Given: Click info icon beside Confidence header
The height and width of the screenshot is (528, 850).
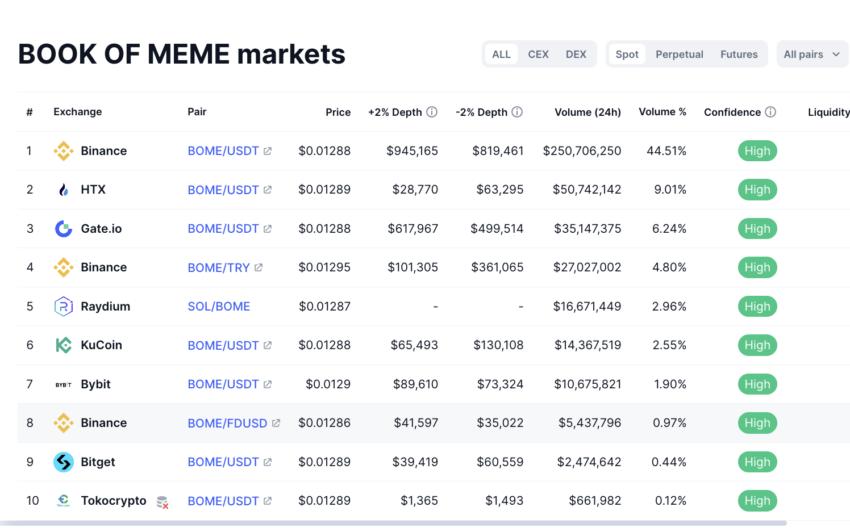Looking at the screenshot, I should [x=770, y=113].
